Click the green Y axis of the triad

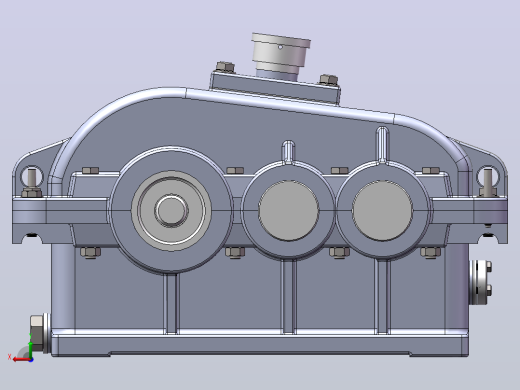click(x=30, y=349)
